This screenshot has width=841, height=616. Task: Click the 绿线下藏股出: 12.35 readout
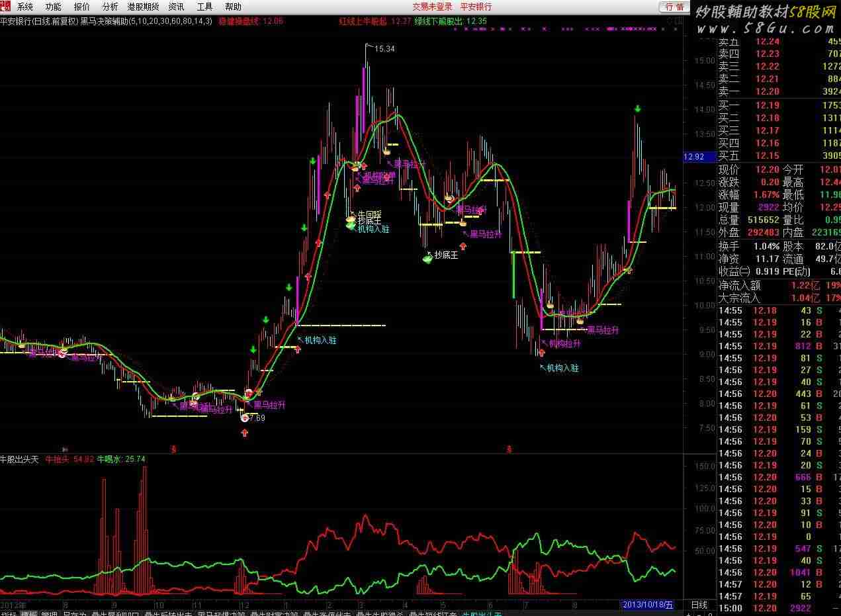pos(451,21)
